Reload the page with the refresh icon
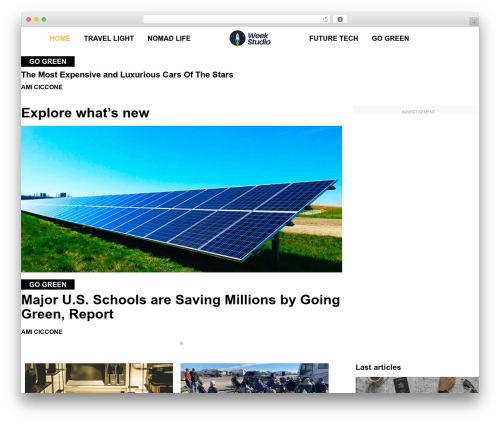Viewport: 500px width, 423px height. [325, 20]
